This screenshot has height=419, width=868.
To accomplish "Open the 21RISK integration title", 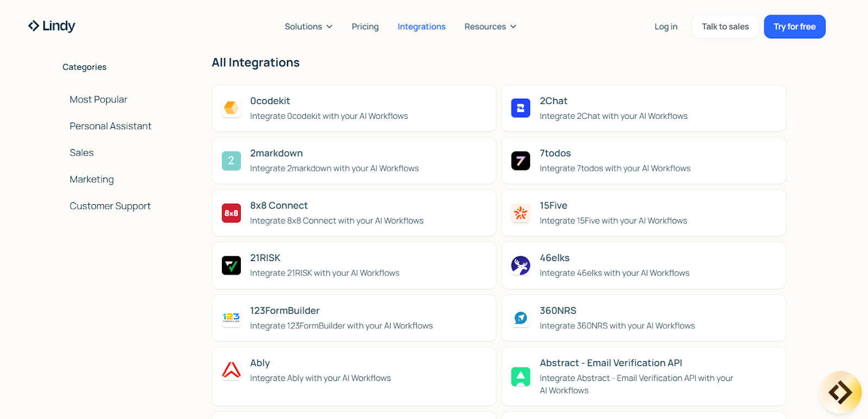I will [265, 258].
